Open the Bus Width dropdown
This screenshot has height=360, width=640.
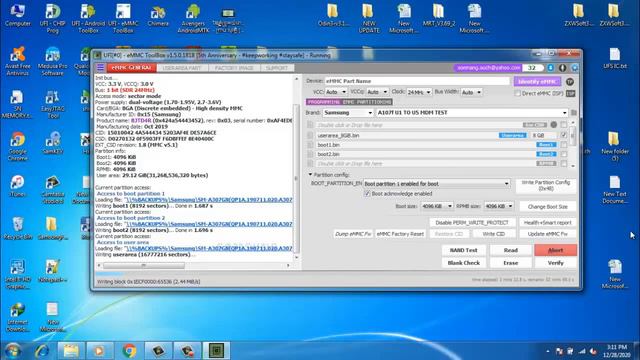click(471, 92)
